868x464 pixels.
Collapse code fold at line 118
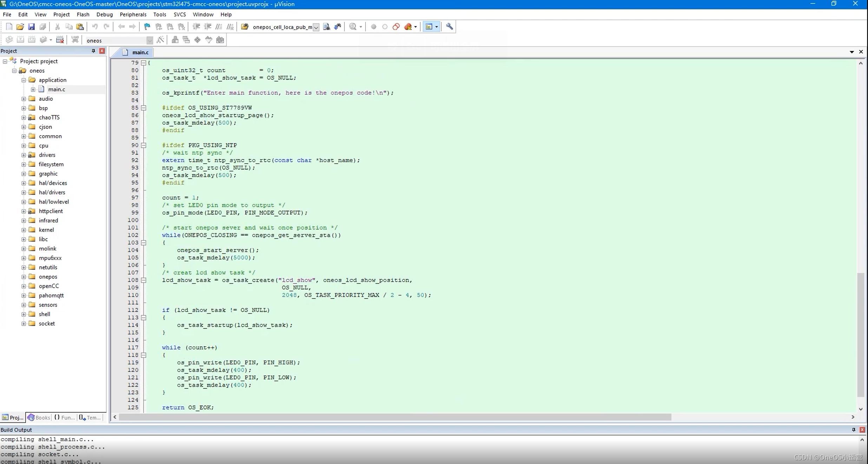144,355
